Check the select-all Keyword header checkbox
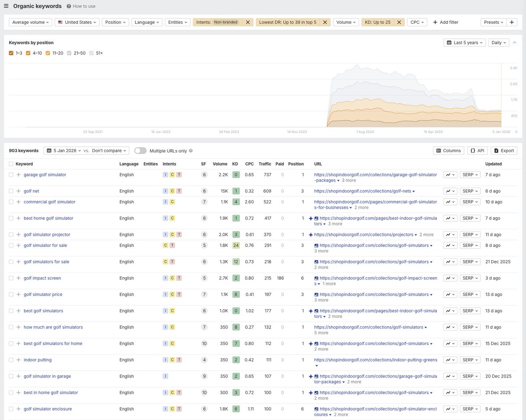Image resolution: width=526 pixels, height=420 pixels. click(x=11, y=164)
